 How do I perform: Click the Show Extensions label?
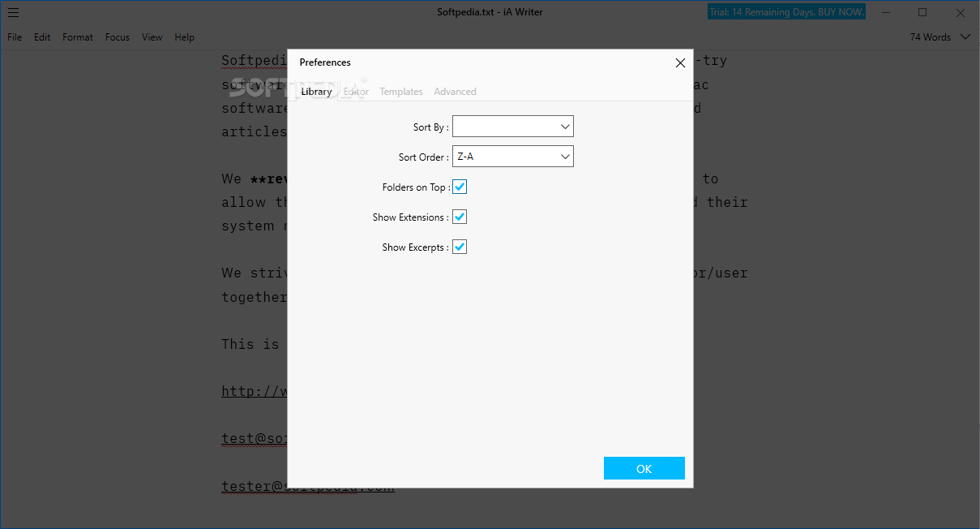click(x=410, y=217)
